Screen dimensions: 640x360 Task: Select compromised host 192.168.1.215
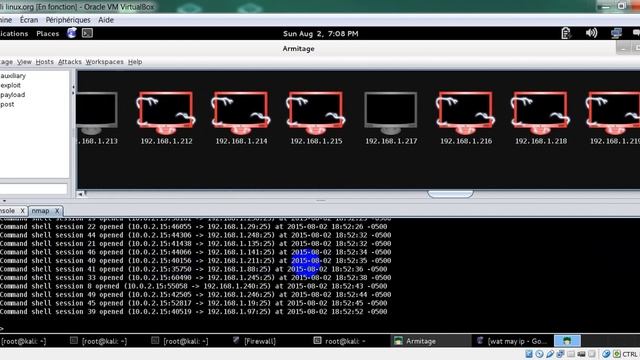pos(316,113)
